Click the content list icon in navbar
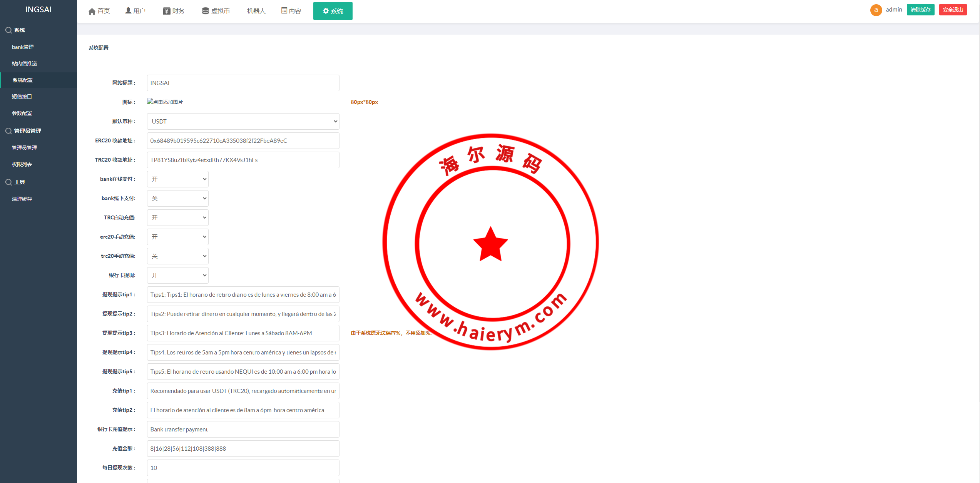The width and height of the screenshot is (980, 483). coord(284,11)
